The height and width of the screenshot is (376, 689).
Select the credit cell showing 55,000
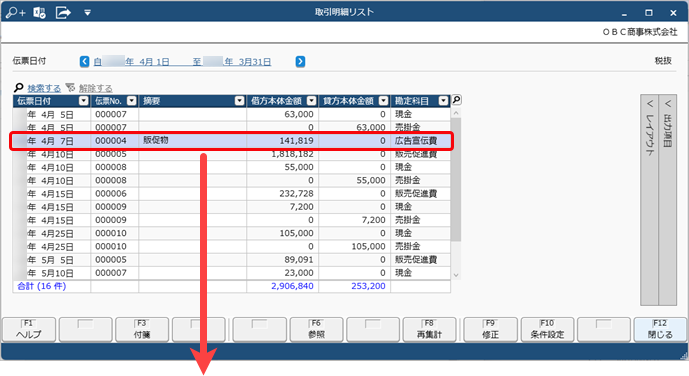pos(355,181)
